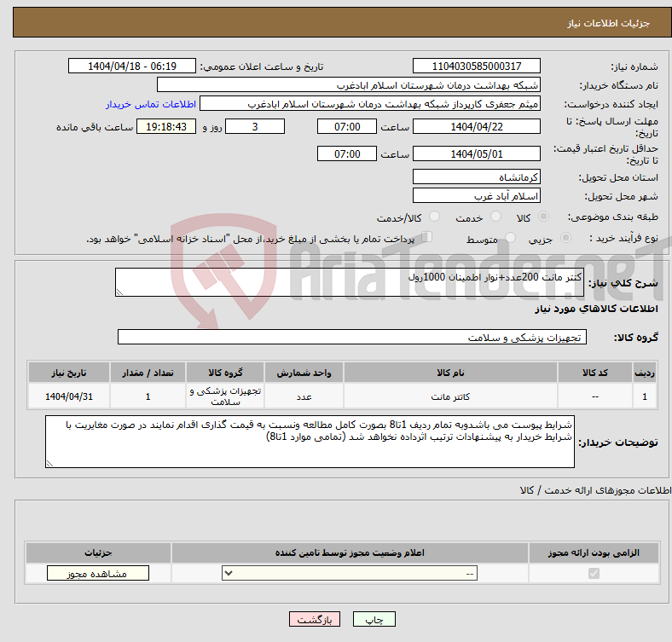672x642 pixels.
Task: Click the announcement date field 1404/04/18 - 06:19
Action: [x=132, y=66]
